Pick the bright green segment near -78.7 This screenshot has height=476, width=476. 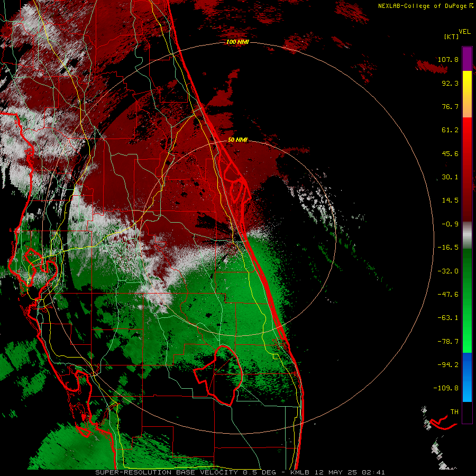coord(467,342)
